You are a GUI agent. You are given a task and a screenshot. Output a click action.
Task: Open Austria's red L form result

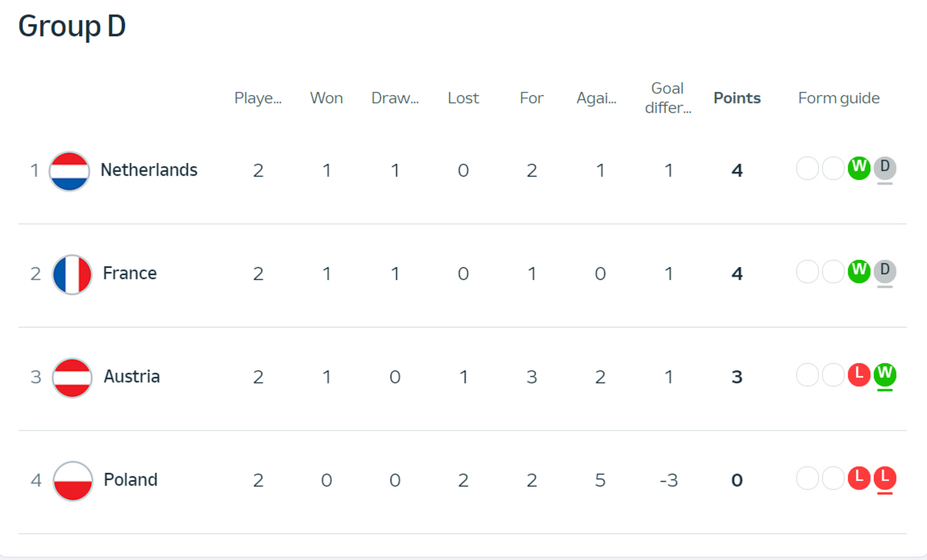[859, 375]
